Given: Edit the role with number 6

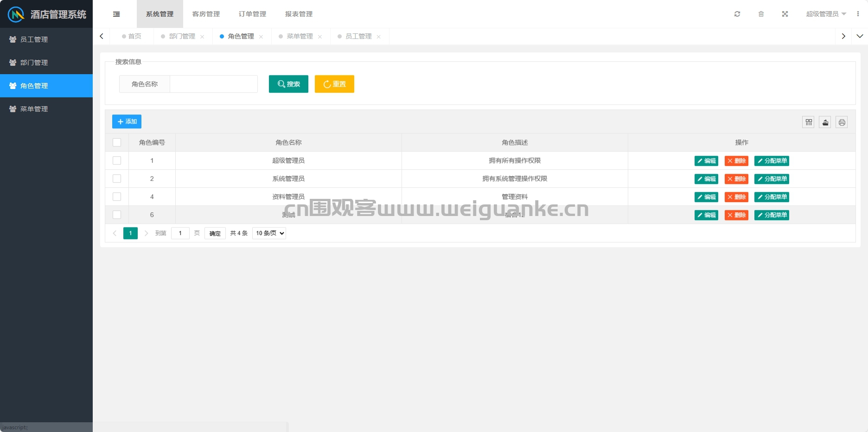Looking at the screenshot, I should click(706, 215).
